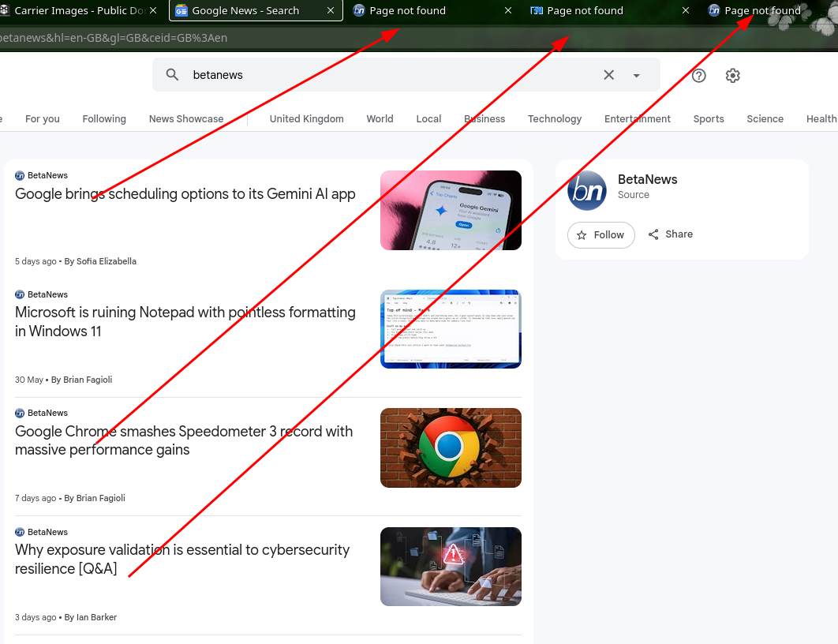Image resolution: width=838 pixels, height=644 pixels.
Task: Share the BetaNews source
Action: (x=671, y=234)
